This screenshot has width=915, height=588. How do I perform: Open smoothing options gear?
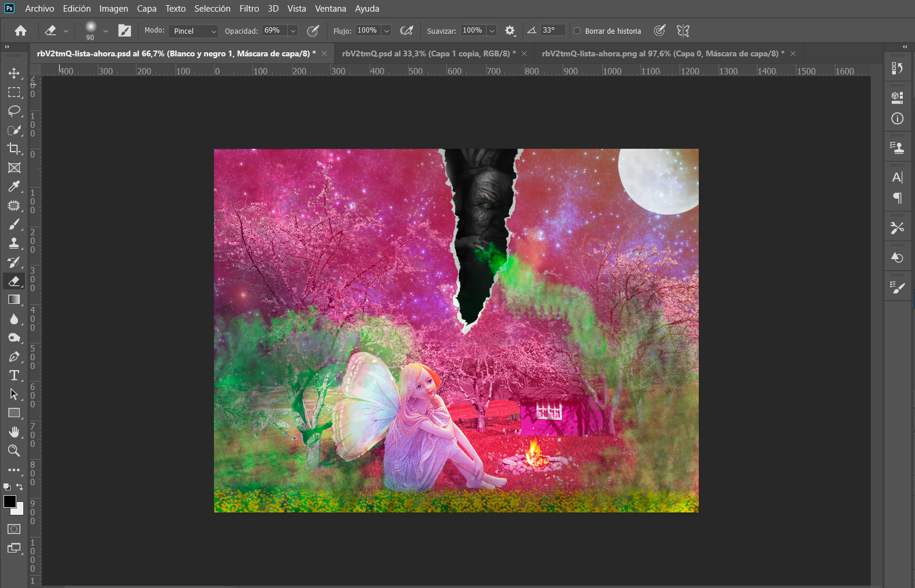coord(510,31)
